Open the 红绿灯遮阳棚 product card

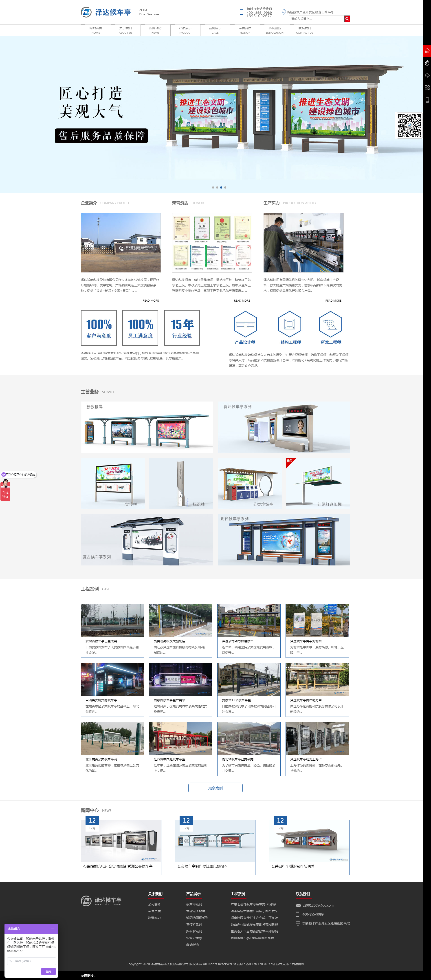[318, 483]
